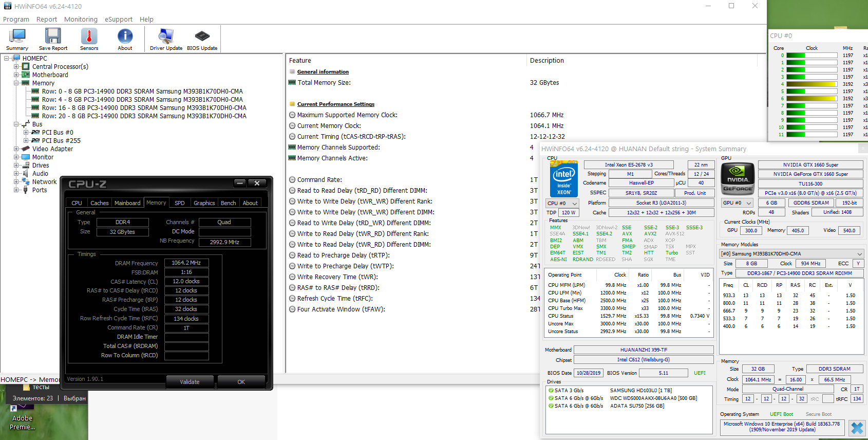Click the NB Frequency value field in CPU-Z

coord(224,242)
